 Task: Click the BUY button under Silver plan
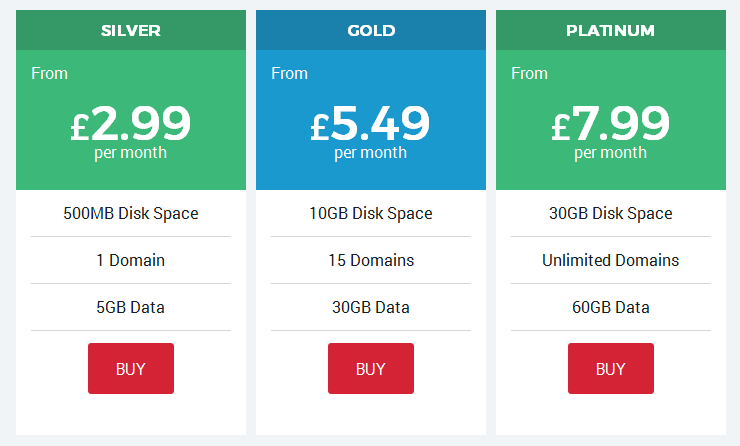131,368
